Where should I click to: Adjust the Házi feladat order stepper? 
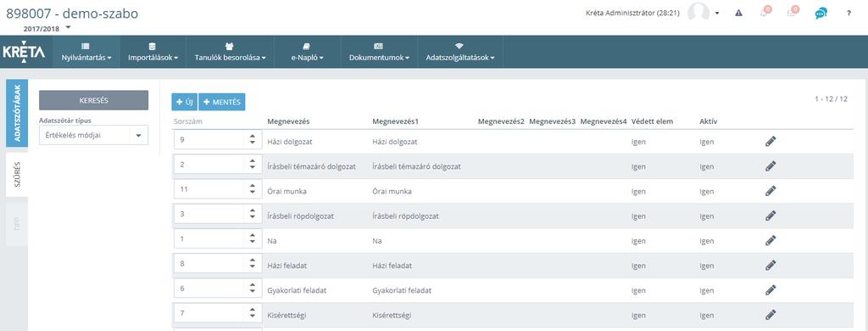(253, 264)
